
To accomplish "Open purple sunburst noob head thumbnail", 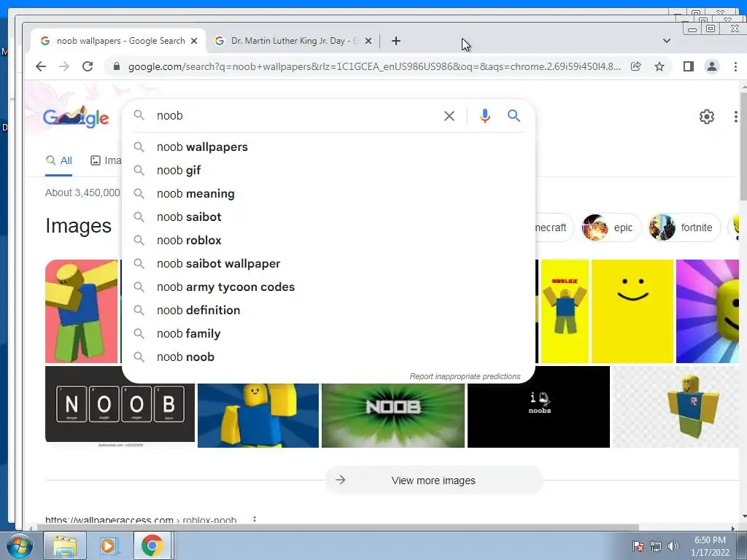I will 708,311.
